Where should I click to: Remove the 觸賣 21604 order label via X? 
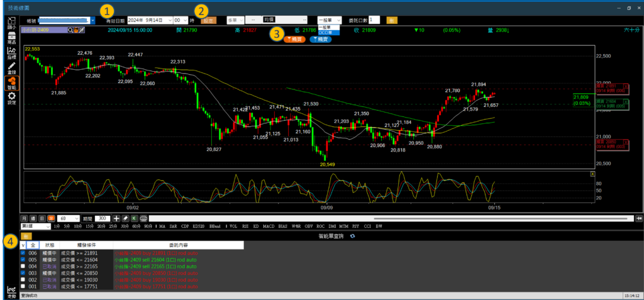(626, 101)
